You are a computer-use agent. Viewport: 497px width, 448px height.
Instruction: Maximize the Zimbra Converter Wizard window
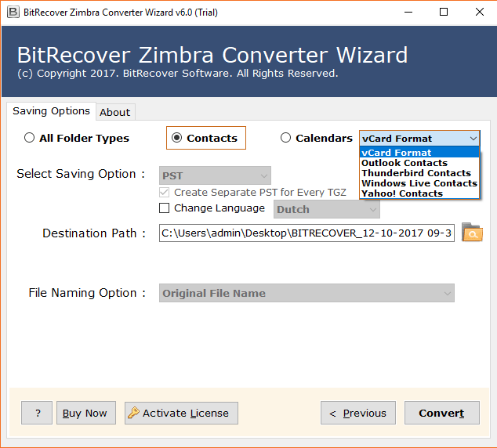[444, 13]
